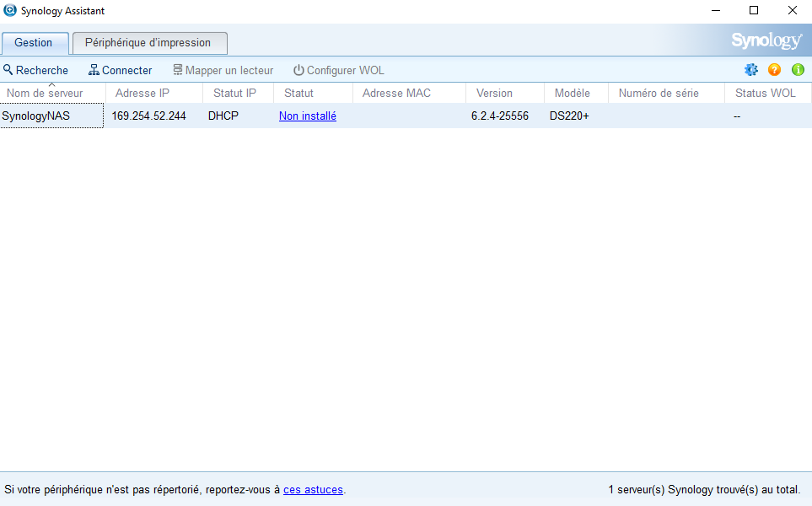Sort by Numéro de série column

coord(666,94)
